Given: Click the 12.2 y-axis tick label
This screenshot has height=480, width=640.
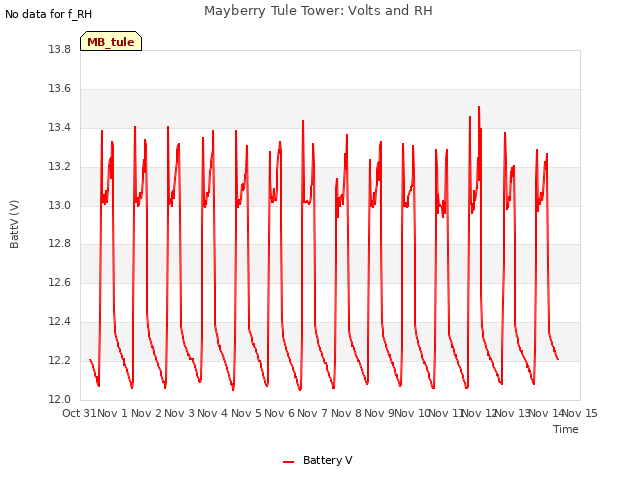Looking at the screenshot, I should click(x=60, y=360).
